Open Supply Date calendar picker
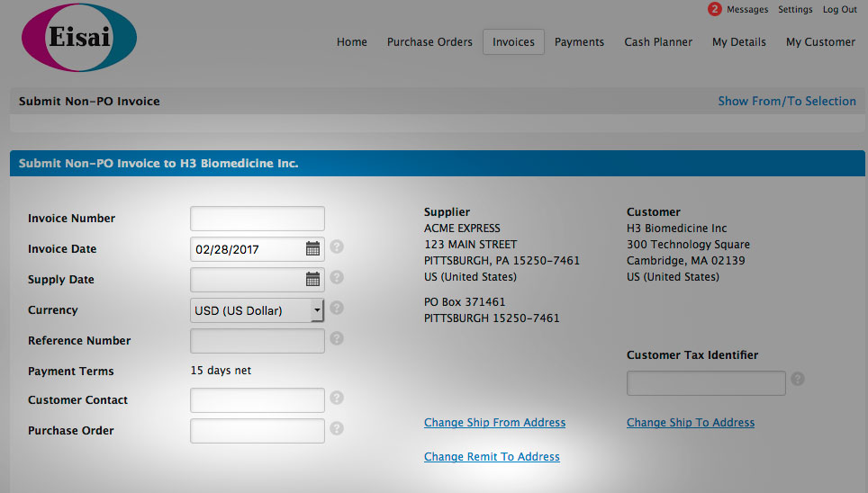 [312, 280]
